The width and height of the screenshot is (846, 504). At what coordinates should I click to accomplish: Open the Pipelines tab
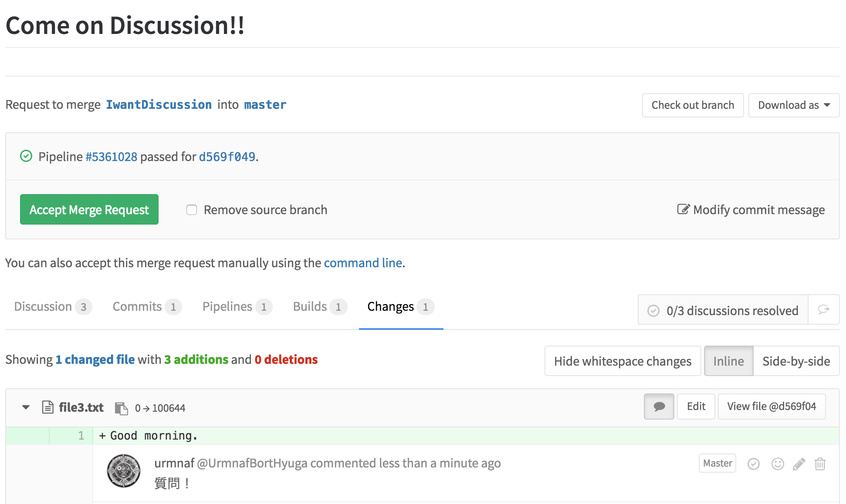point(227,306)
